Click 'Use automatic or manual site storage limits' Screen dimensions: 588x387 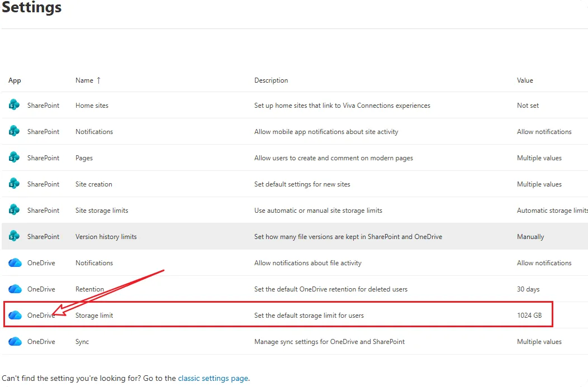click(318, 211)
